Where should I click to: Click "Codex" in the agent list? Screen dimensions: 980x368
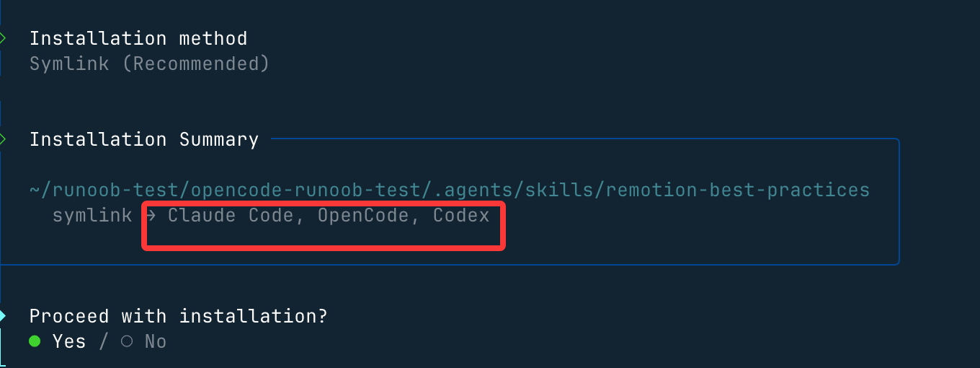point(461,216)
